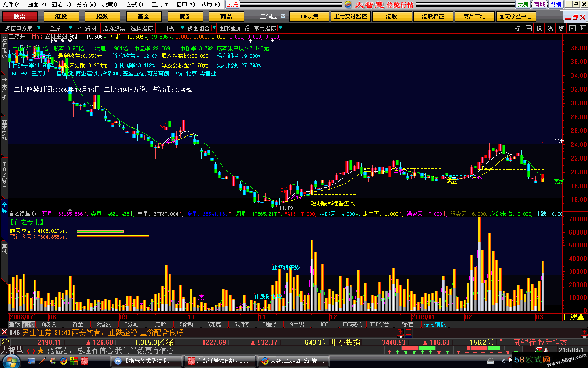The width and height of the screenshot is (588, 368).
Task: Select the 基金 market button
Action: coord(143,16)
